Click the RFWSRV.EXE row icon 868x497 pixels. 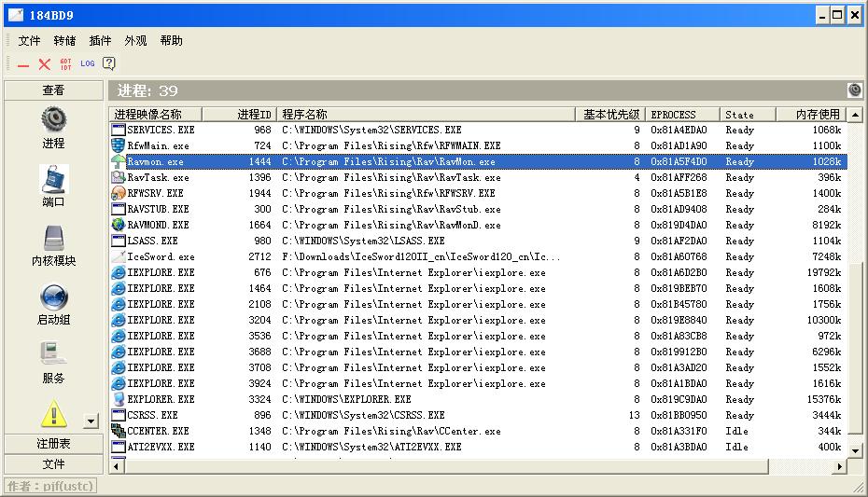[x=118, y=193]
